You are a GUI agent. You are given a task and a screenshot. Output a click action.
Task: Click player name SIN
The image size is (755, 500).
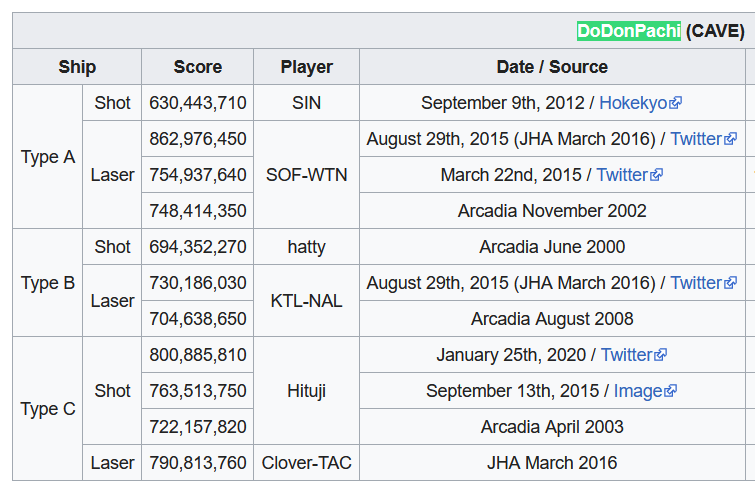306,103
